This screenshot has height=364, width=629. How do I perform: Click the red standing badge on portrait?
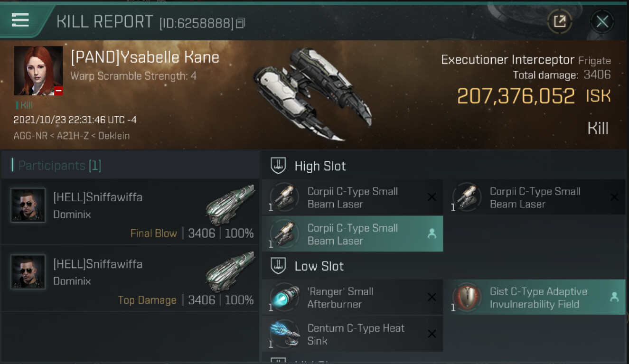click(x=58, y=91)
